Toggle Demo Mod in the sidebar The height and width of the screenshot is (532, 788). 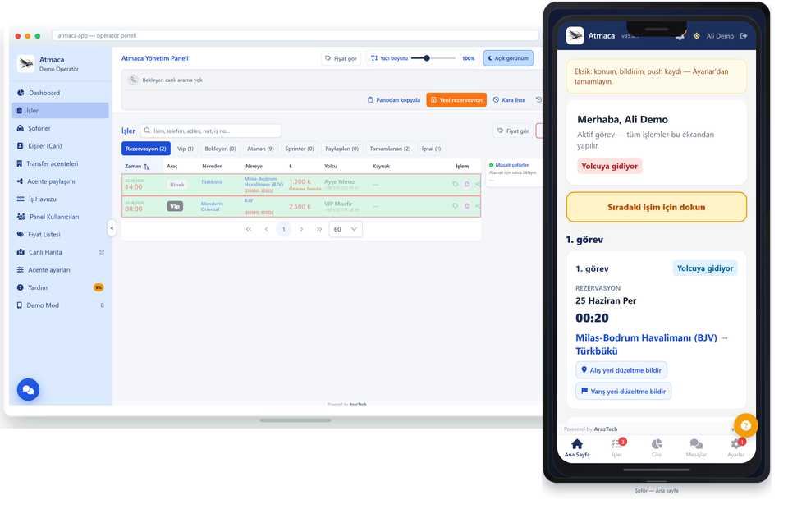click(x=60, y=305)
